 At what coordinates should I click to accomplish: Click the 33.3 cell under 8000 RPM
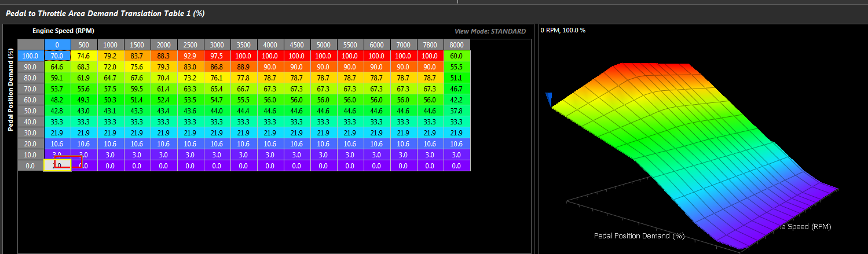tap(457, 122)
